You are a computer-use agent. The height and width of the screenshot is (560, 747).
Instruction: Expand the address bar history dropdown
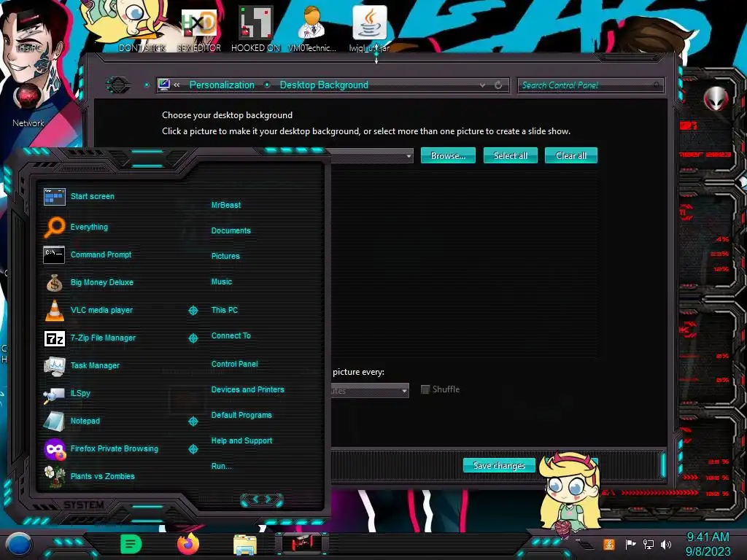(483, 85)
